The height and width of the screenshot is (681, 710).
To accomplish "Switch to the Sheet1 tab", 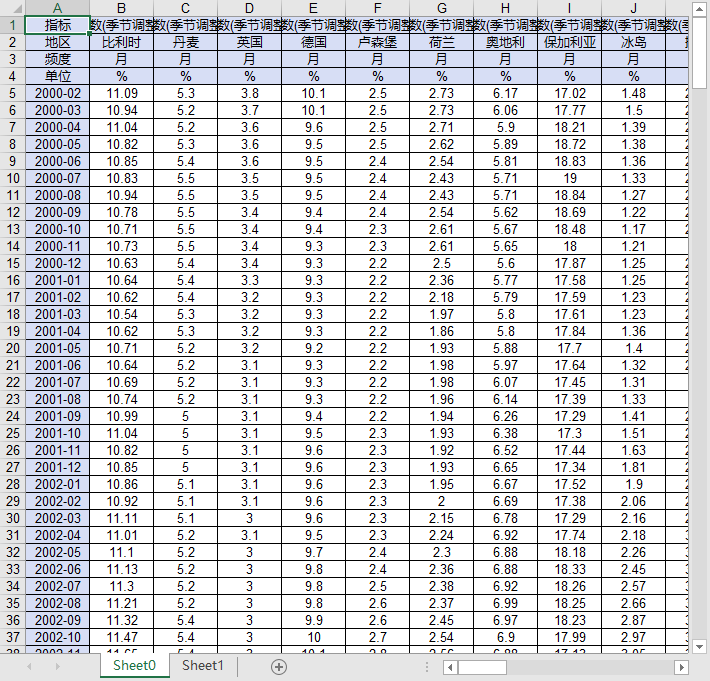I will 203,665.
